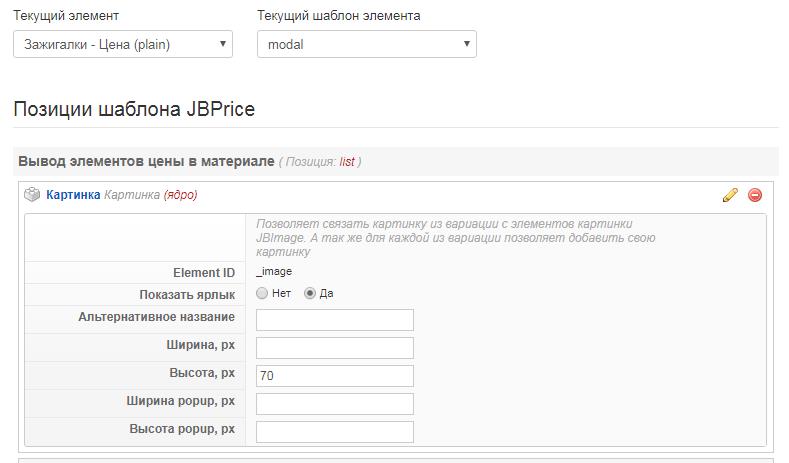Screen dimensions: 789x463
Task: Click the red list position name
Action: click(x=347, y=162)
